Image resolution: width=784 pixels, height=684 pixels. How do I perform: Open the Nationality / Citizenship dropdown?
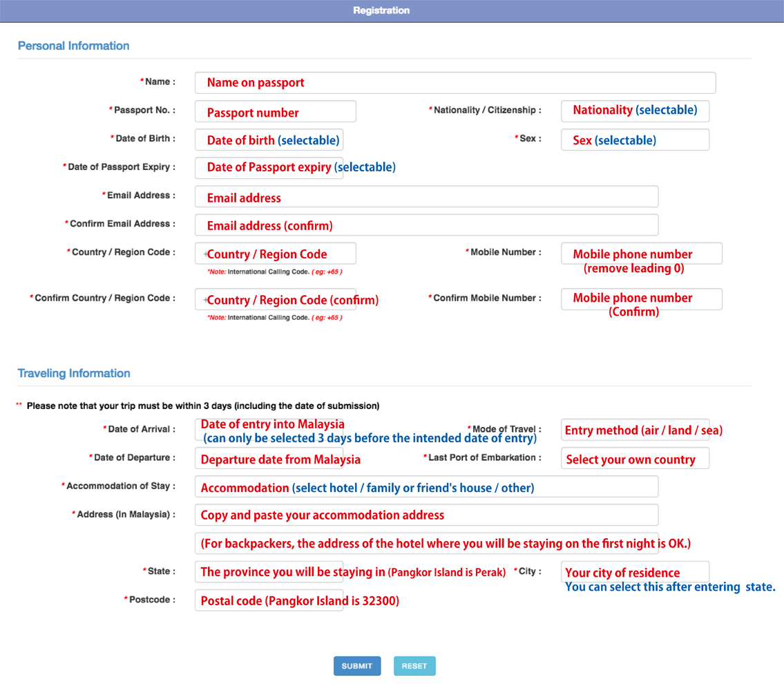click(x=635, y=111)
